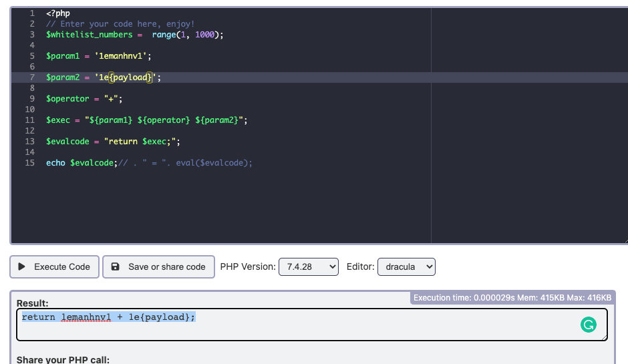Image resolution: width=628 pixels, height=364 pixels.
Task: Click the $exec variable on line 11
Action: click(57, 120)
